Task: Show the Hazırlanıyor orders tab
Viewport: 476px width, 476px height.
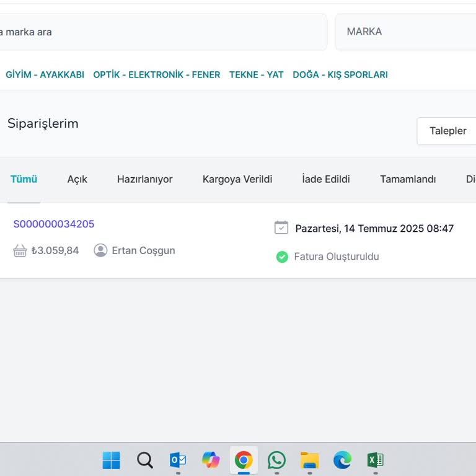Action: click(x=144, y=179)
